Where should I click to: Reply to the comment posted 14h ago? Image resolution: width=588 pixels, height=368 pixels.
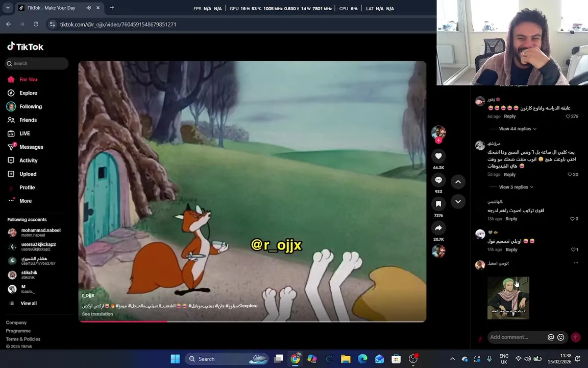[511, 250]
